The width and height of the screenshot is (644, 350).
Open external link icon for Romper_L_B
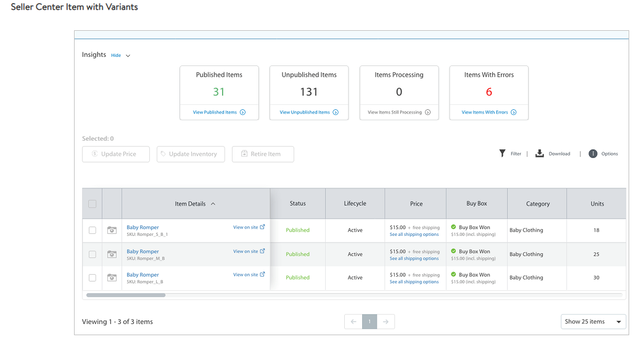262,275
